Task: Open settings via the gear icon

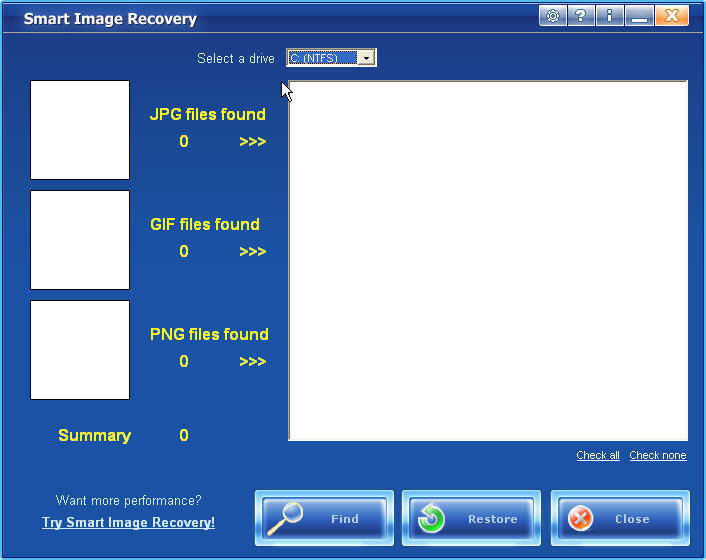Action: pyautogui.click(x=552, y=16)
